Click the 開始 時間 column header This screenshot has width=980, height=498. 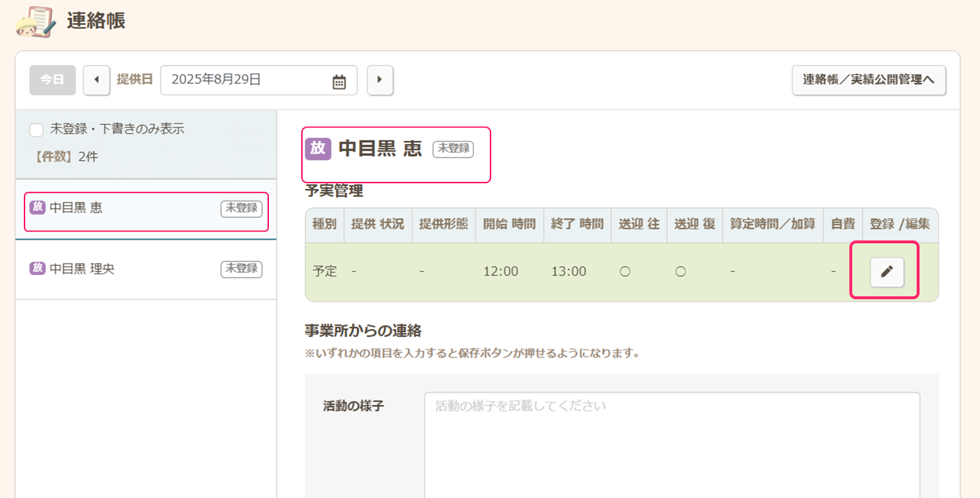click(509, 224)
